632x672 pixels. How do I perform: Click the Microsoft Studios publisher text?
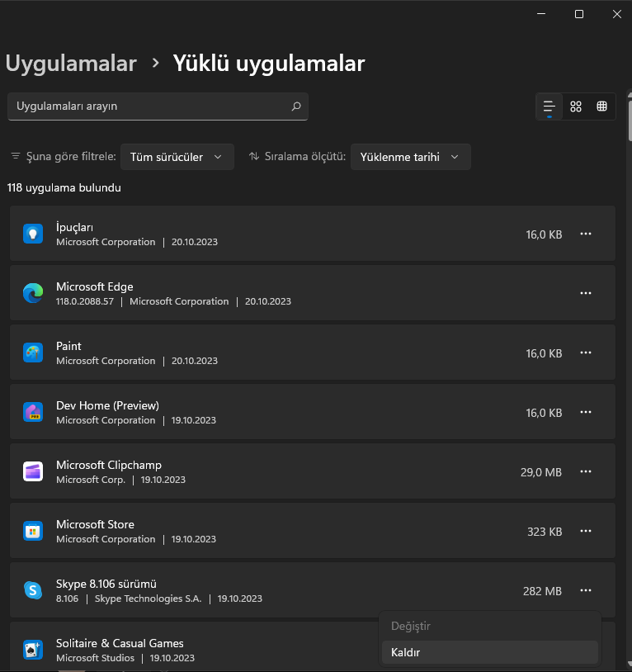95,658
